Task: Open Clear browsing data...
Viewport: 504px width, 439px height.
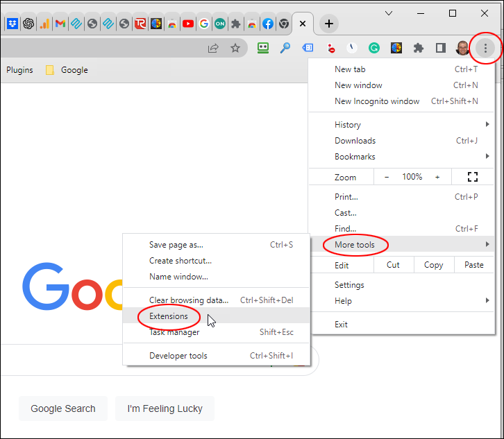Action: [217, 300]
